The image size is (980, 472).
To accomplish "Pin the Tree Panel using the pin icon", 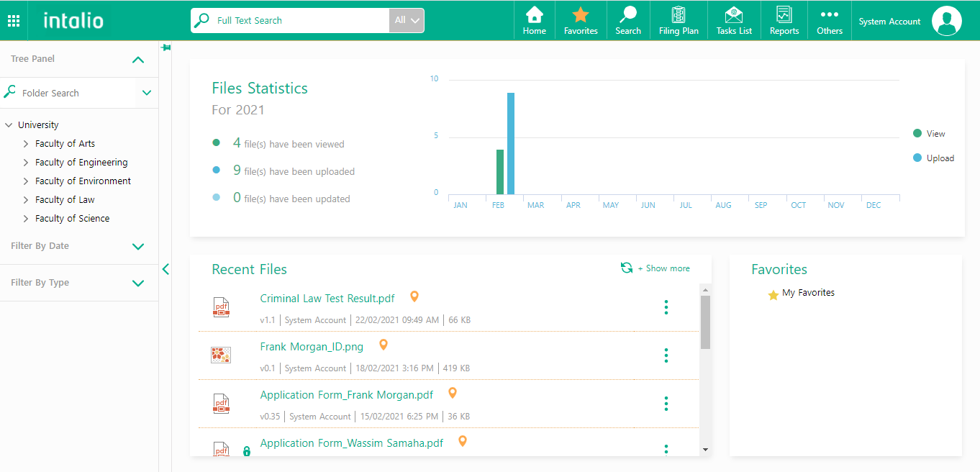I will point(165,47).
